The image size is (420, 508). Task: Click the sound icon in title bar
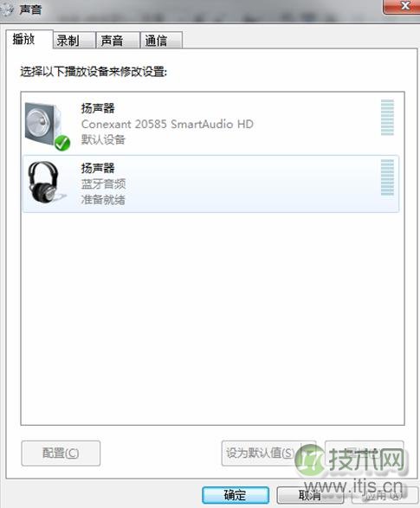pyautogui.click(x=7, y=10)
